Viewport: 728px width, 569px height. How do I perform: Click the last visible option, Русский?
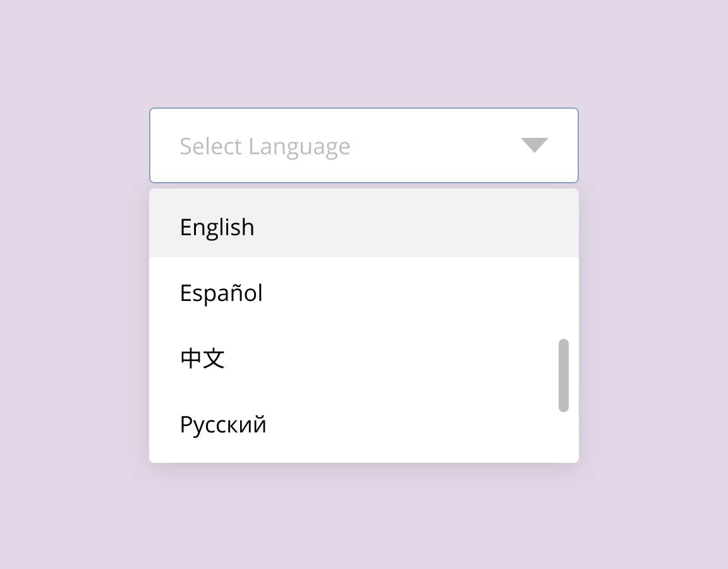pyautogui.click(x=223, y=424)
